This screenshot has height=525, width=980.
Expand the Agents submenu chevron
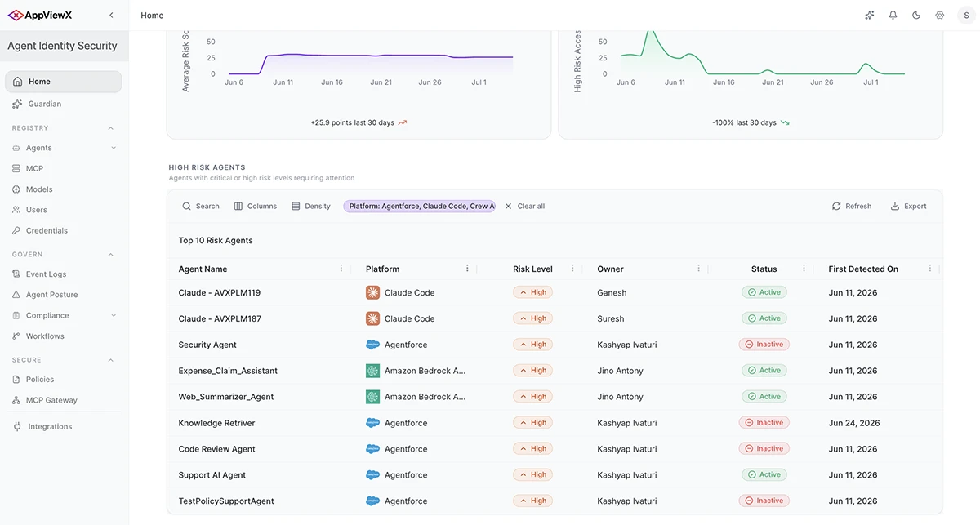pos(114,148)
